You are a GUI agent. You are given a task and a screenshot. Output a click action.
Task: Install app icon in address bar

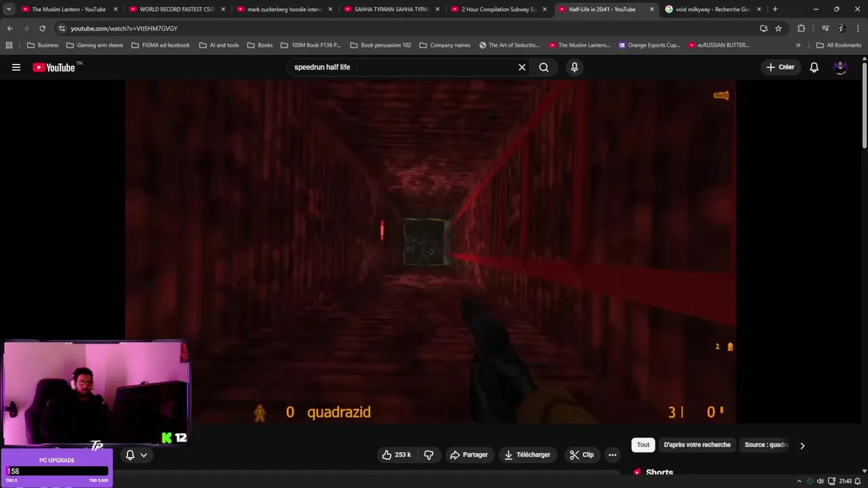(764, 28)
